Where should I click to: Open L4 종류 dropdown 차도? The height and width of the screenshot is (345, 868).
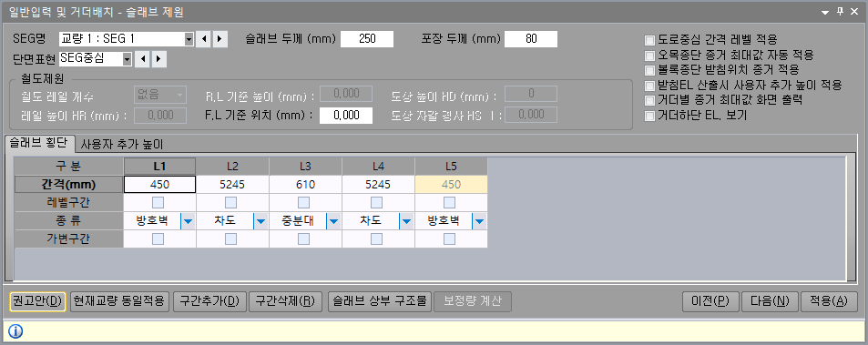point(407,221)
